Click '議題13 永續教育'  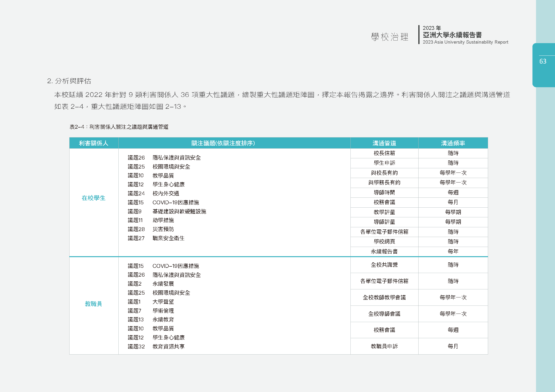point(151,319)
